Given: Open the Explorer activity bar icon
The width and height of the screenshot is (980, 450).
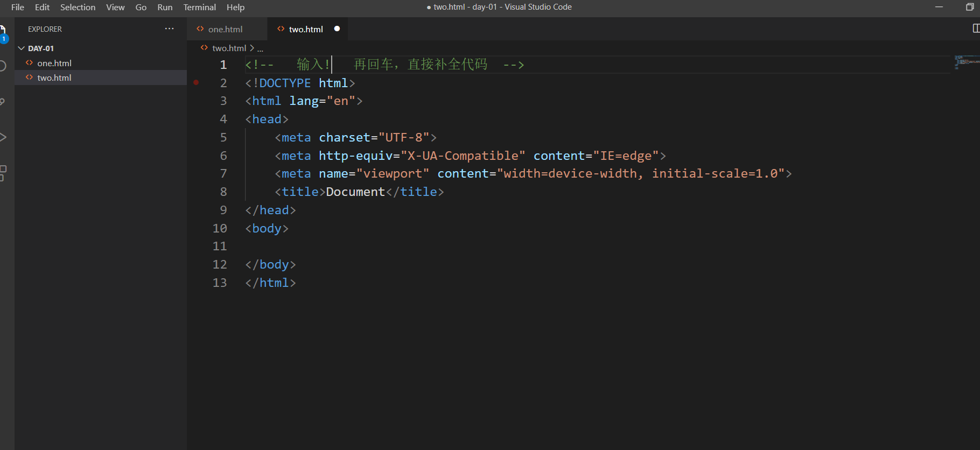Looking at the screenshot, I should coord(3,32).
